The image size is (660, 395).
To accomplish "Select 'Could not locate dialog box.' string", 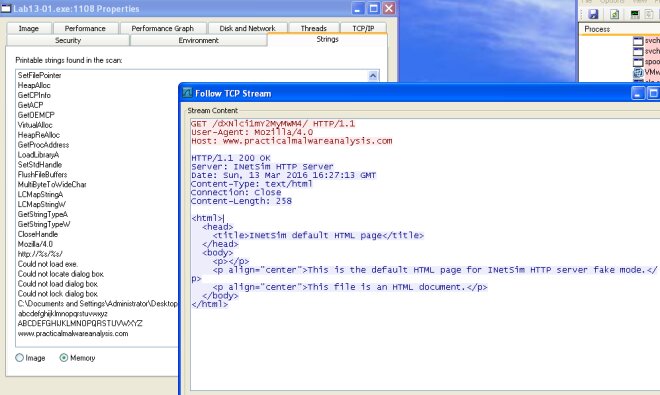I will pos(61,274).
